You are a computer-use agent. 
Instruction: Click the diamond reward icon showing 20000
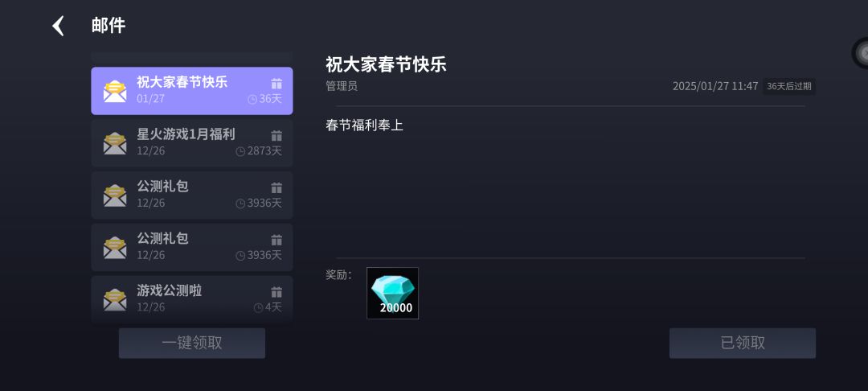(x=392, y=293)
